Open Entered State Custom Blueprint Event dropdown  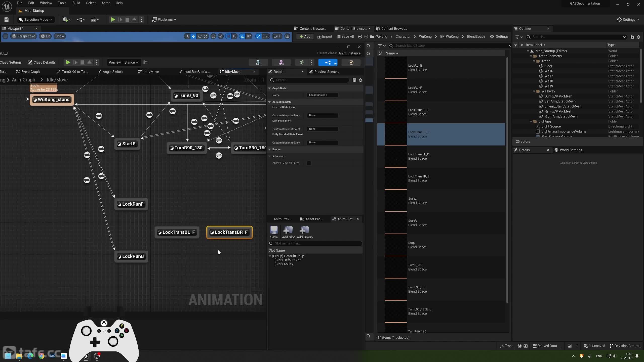[323, 115]
